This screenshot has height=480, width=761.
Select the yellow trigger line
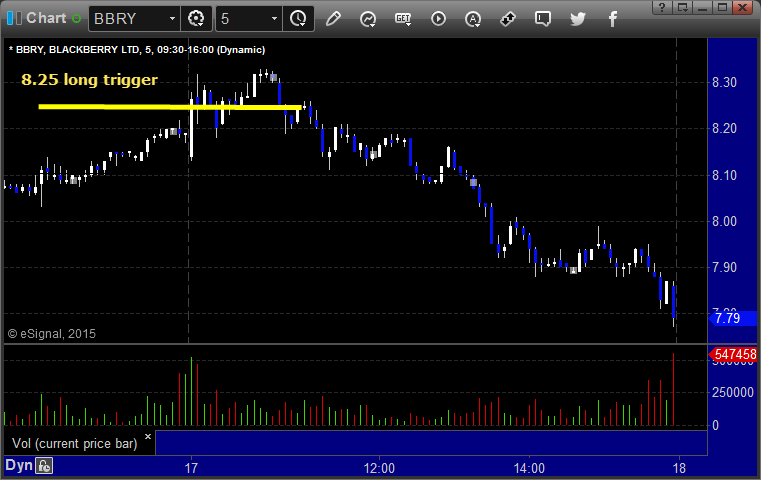[170, 107]
